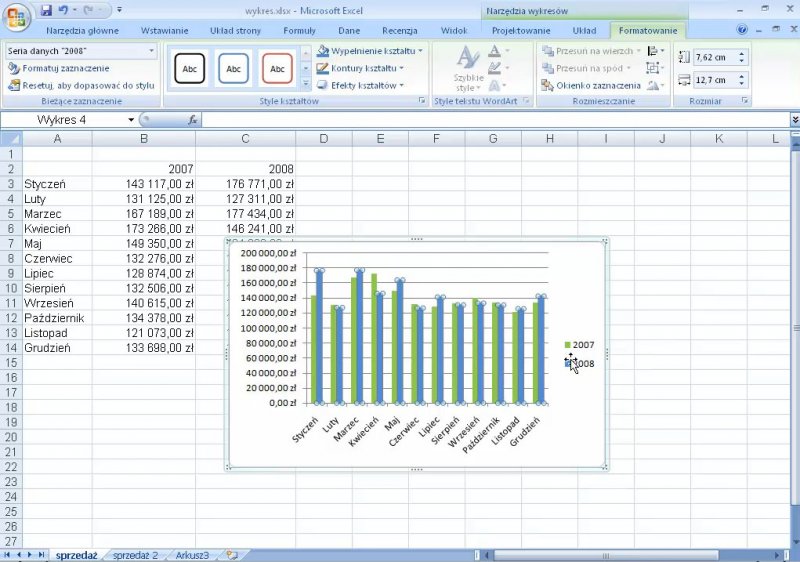Switch to the Projektowanie chart tab

521,30
